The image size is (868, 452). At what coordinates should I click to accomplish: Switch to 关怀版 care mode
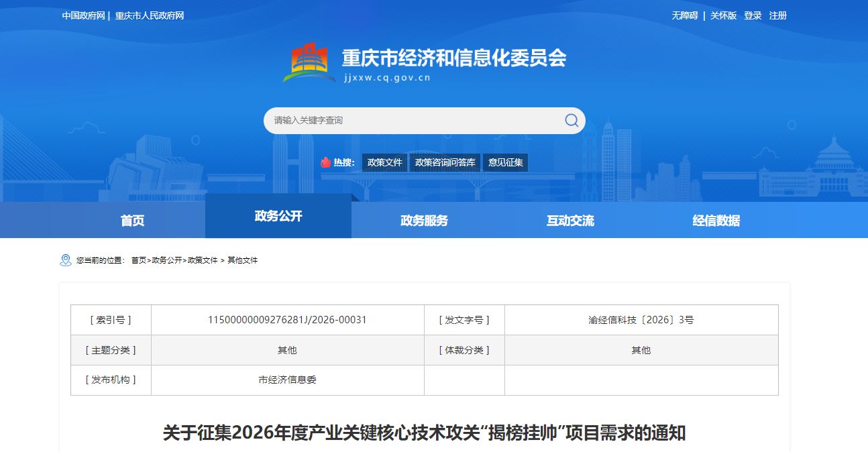click(723, 15)
